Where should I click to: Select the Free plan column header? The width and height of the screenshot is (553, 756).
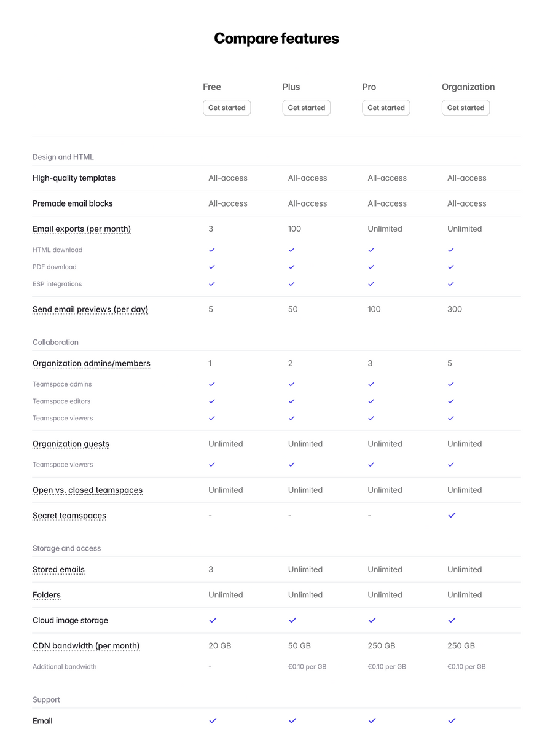[211, 87]
